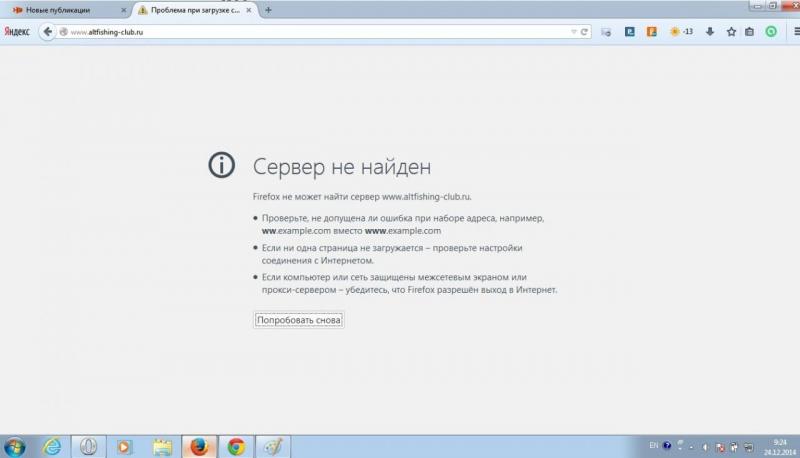This screenshot has width=800, height=458.
Task: Close the Проблема при загрузке tab
Action: pos(248,10)
